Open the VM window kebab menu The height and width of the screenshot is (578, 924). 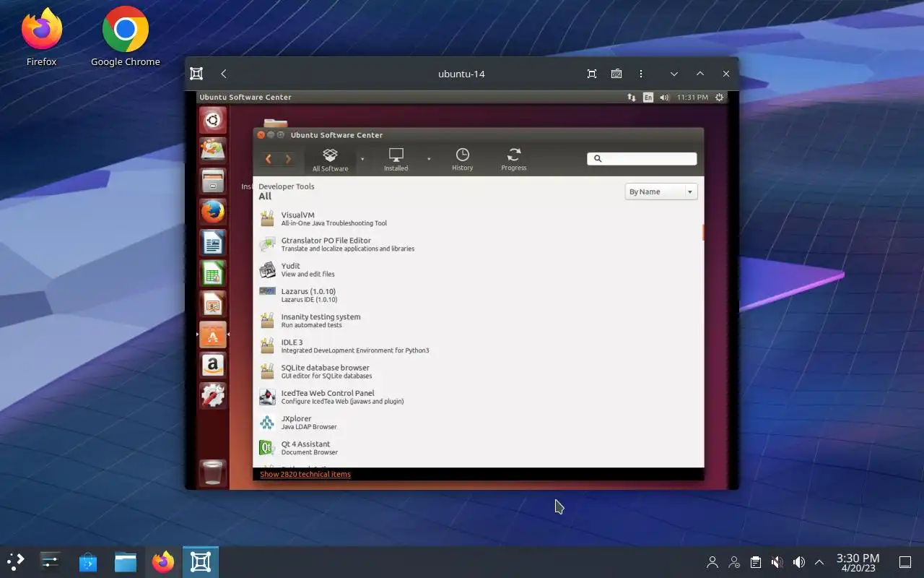641,74
